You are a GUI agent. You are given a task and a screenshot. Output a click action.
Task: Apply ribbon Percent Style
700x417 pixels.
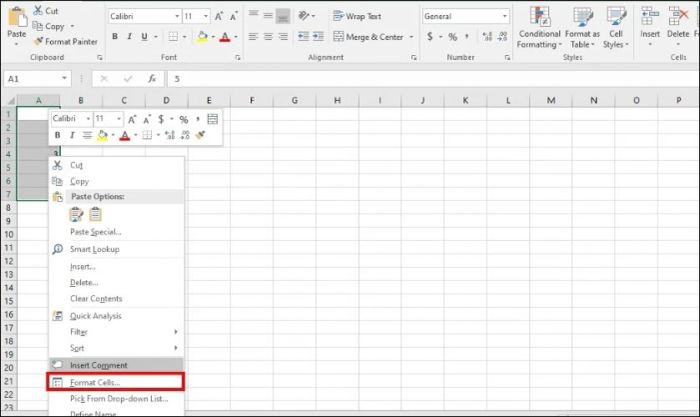pyautogui.click(x=453, y=37)
